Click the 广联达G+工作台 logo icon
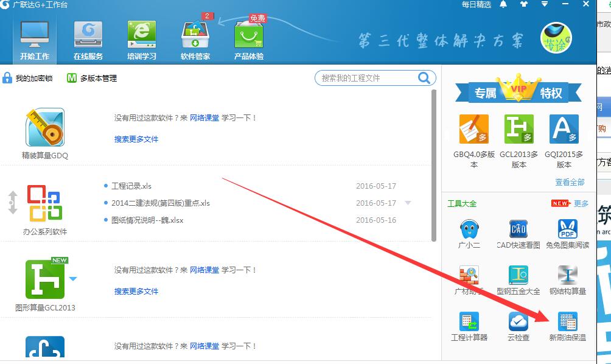611x364 pixels. [x=4, y=4]
